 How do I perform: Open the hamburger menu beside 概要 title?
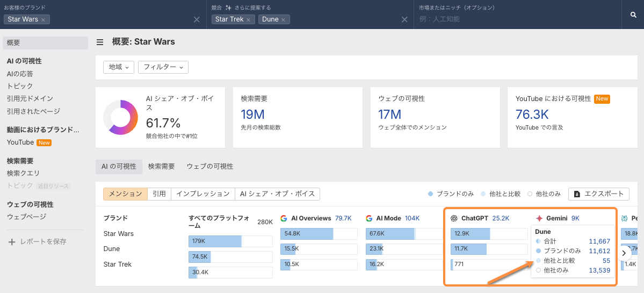(100, 42)
